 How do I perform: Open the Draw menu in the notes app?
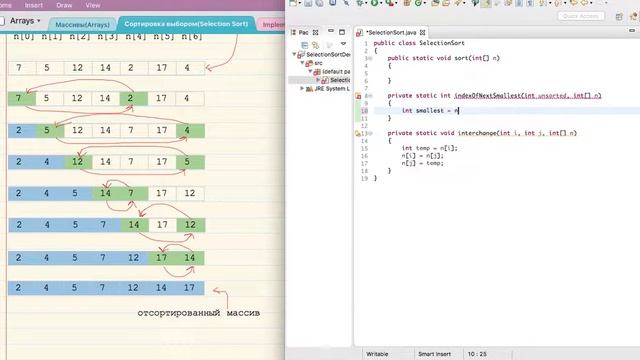tap(64, 5)
